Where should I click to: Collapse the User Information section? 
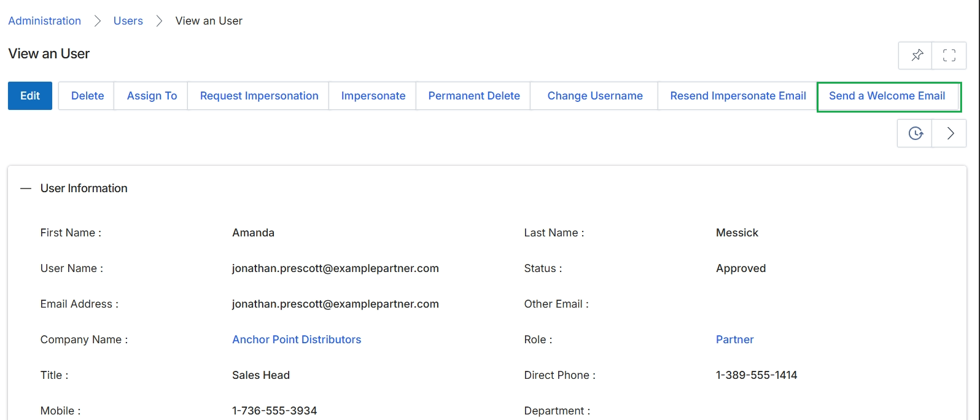[26, 189]
